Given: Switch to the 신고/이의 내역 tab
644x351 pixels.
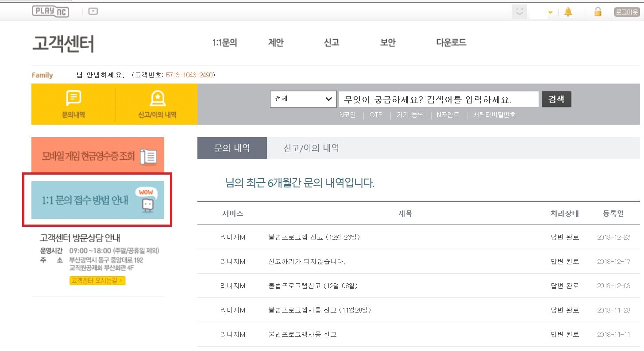Looking at the screenshot, I should pyautogui.click(x=311, y=148).
